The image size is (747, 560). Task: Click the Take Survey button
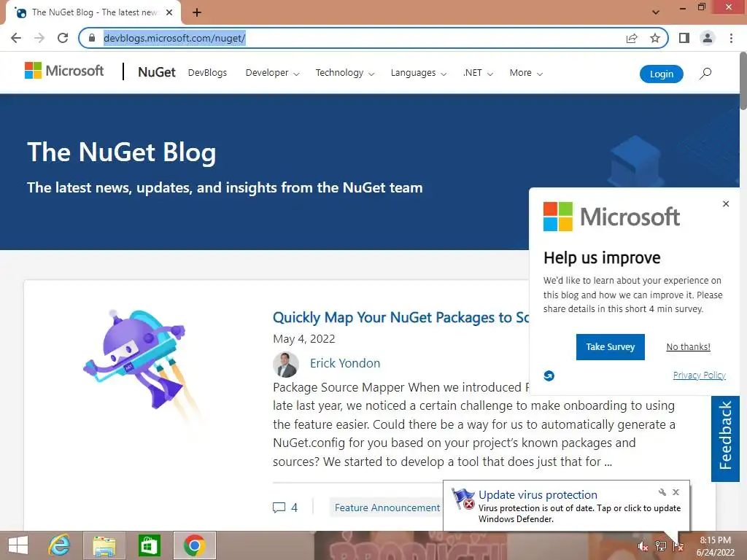tap(611, 346)
